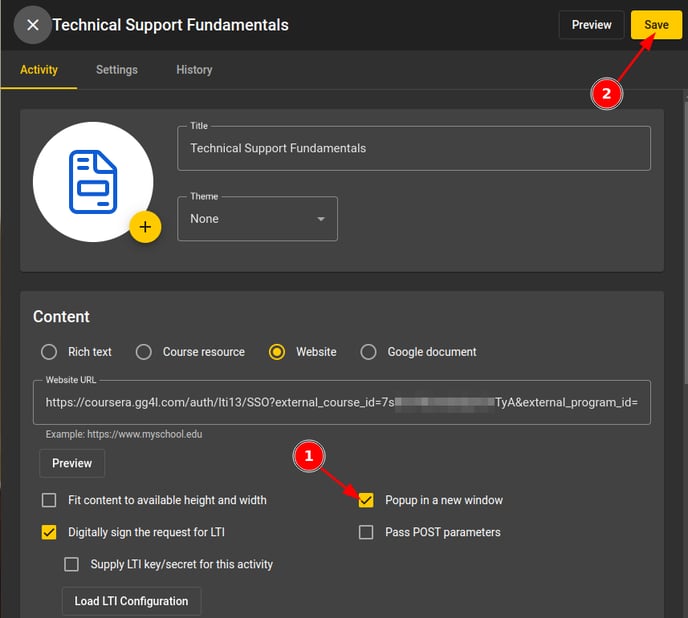
Task: Close the activity editor with the X icon
Action: tap(32, 25)
